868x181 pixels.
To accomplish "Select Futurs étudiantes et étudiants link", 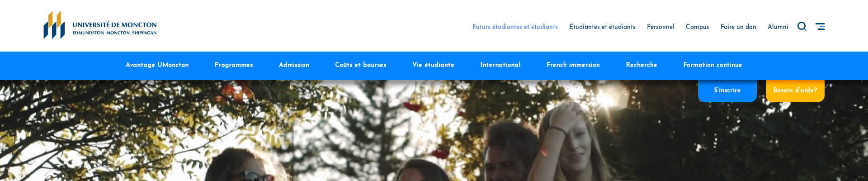I will (515, 27).
